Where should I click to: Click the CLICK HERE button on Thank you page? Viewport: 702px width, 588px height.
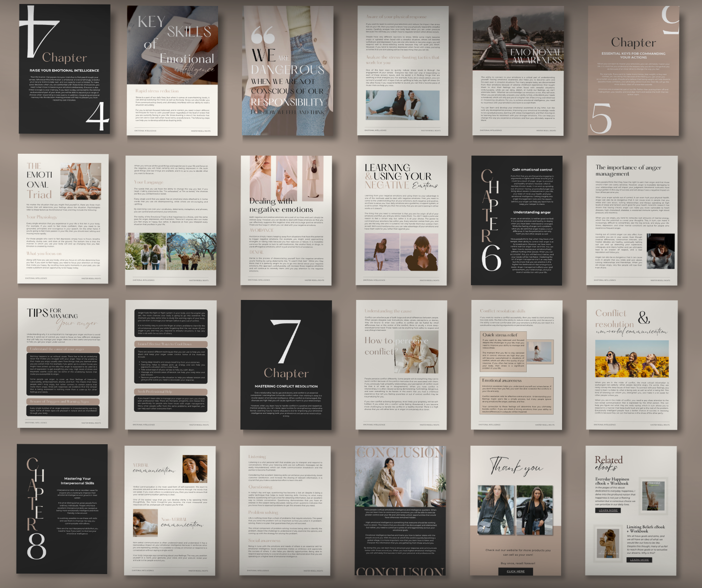pos(515,571)
